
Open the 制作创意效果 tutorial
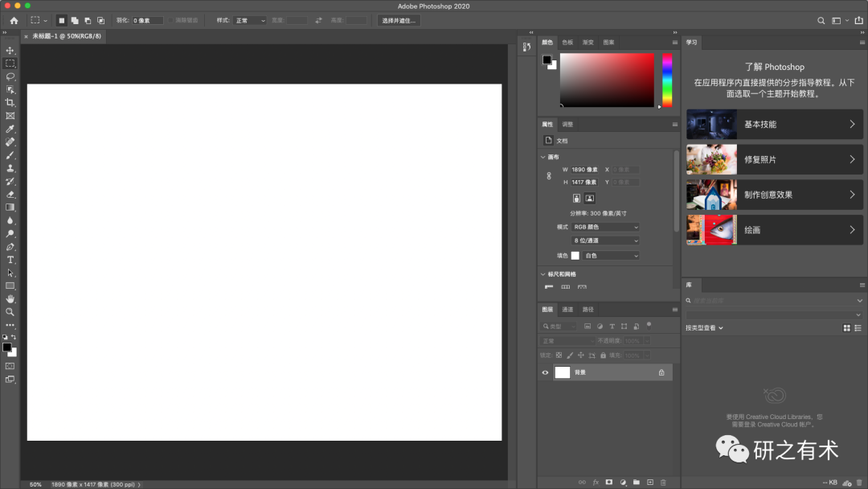pyautogui.click(x=775, y=195)
